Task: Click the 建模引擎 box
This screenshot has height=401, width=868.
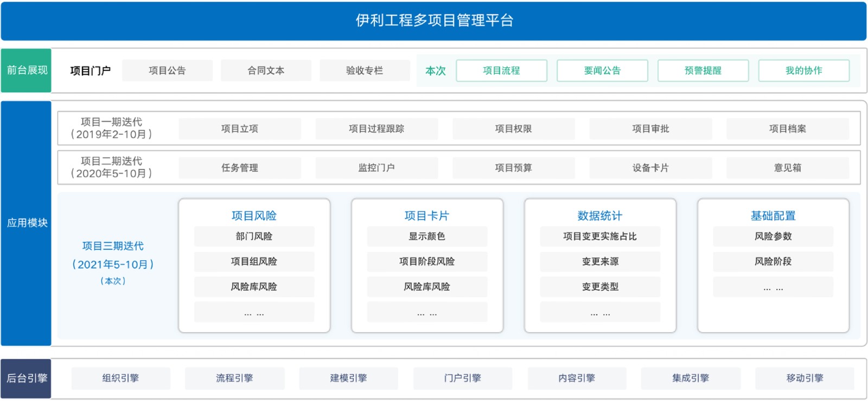Action: coord(348,378)
